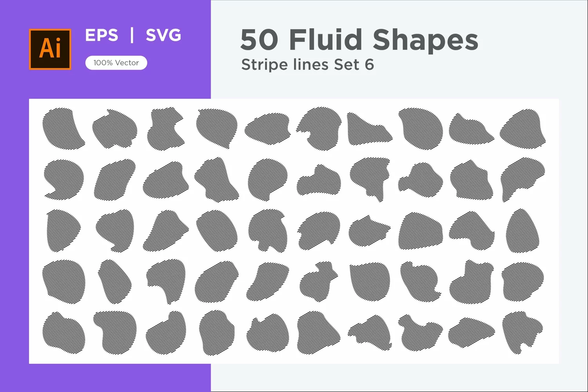Click the Stripe lines Set 6 subtitle
The width and height of the screenshot is (588, 392).
(307, 65)
